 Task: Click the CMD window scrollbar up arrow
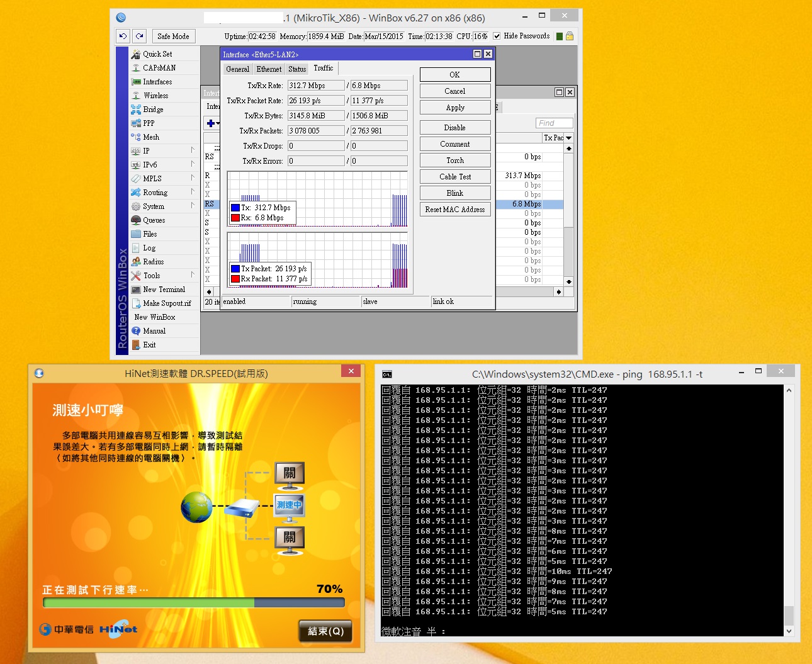(789, 390)
